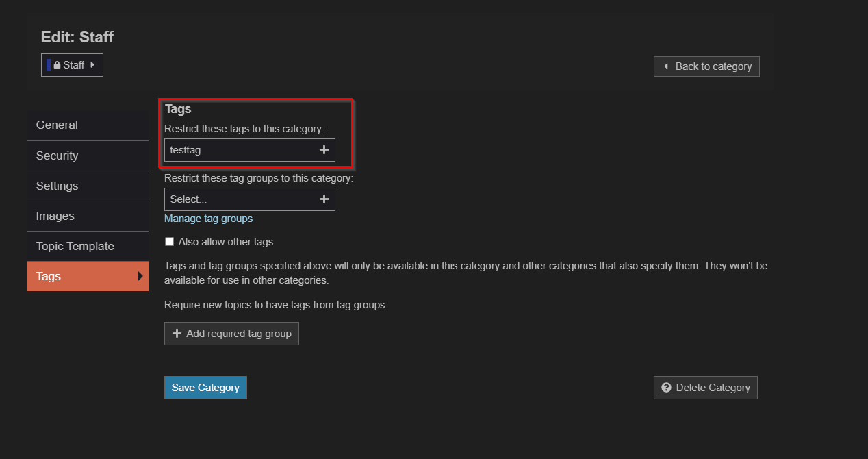This screenshot has height=459, width=868.
Task: Click 'Require new topics to have tags' text
Action: (276, 305)
